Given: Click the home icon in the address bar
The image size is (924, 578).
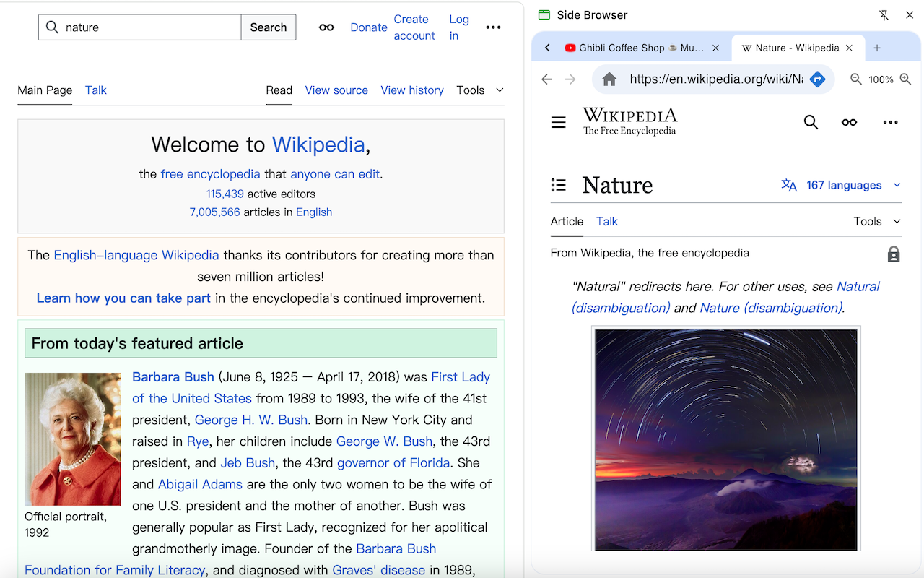Looking at the screenshot, I should click(x=609, y=79).
